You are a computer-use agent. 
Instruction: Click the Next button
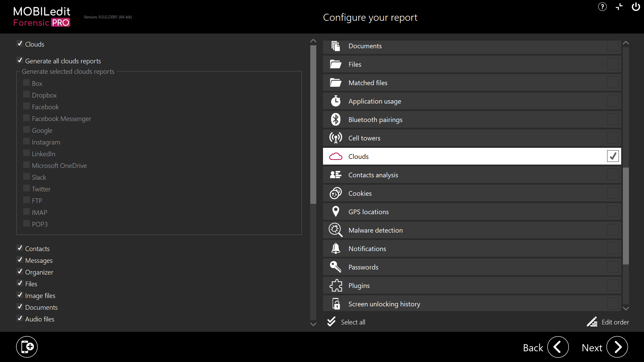tap(617, 347)
